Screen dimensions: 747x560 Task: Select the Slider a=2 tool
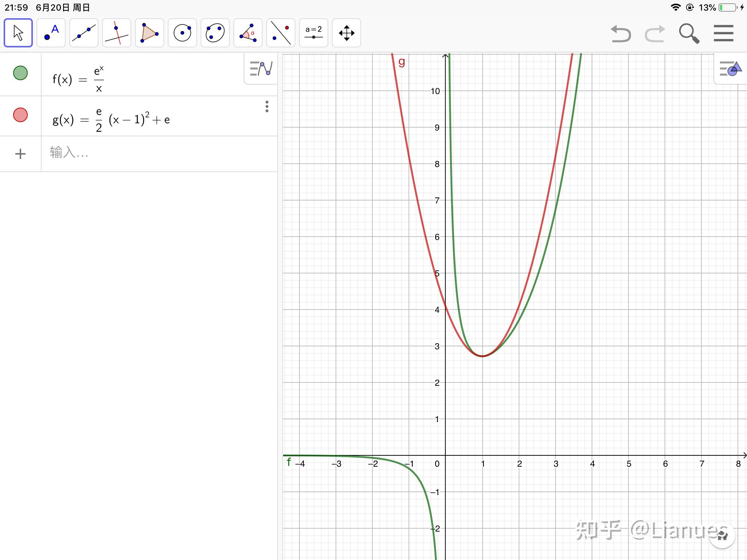click(x=314, y=33)
